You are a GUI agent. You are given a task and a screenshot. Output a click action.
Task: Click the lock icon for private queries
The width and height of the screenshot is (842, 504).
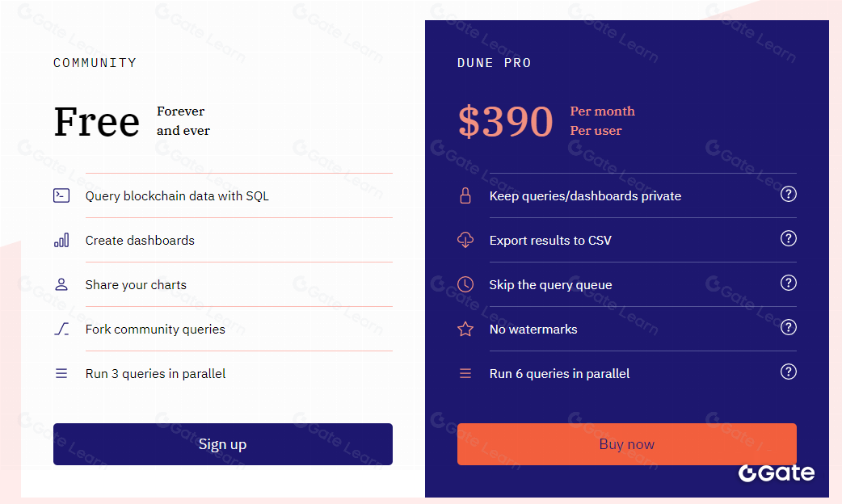click(465, 195)
